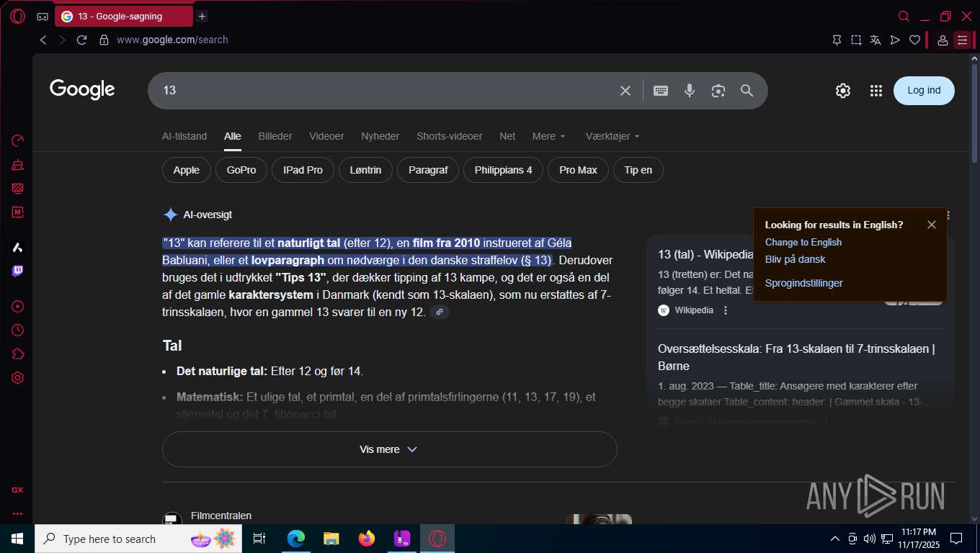The height and width of the screenshot is (553, 980).
Task: Open the on-screen keyboard input tool
Action: tap(661, 91)
